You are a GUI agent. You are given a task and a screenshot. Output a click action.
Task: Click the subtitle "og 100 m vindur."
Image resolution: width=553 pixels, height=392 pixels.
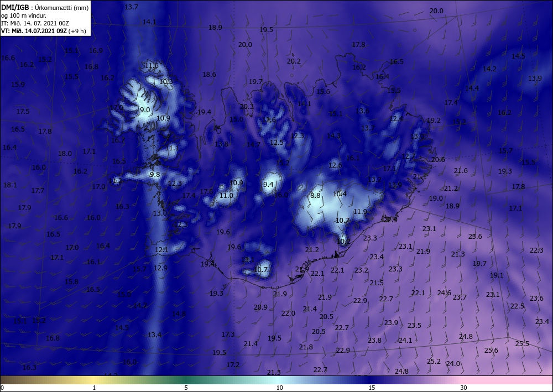coord(24,15)
